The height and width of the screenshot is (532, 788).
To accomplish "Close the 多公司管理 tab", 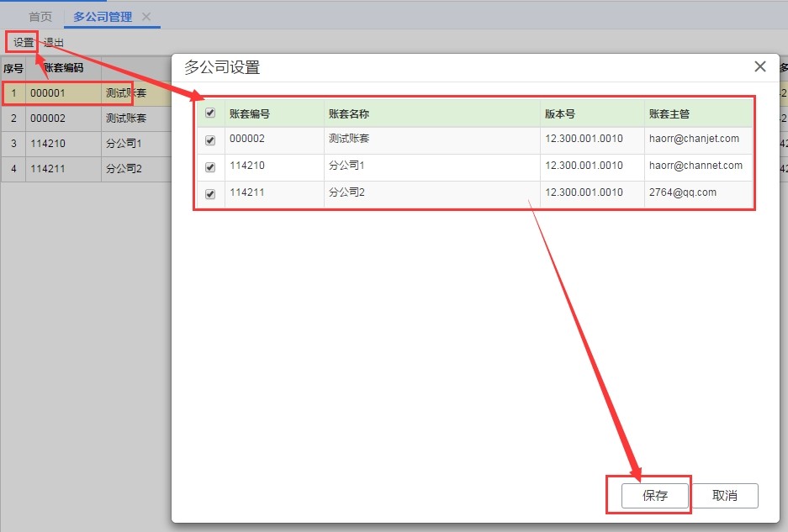I will tap(146, 17).
